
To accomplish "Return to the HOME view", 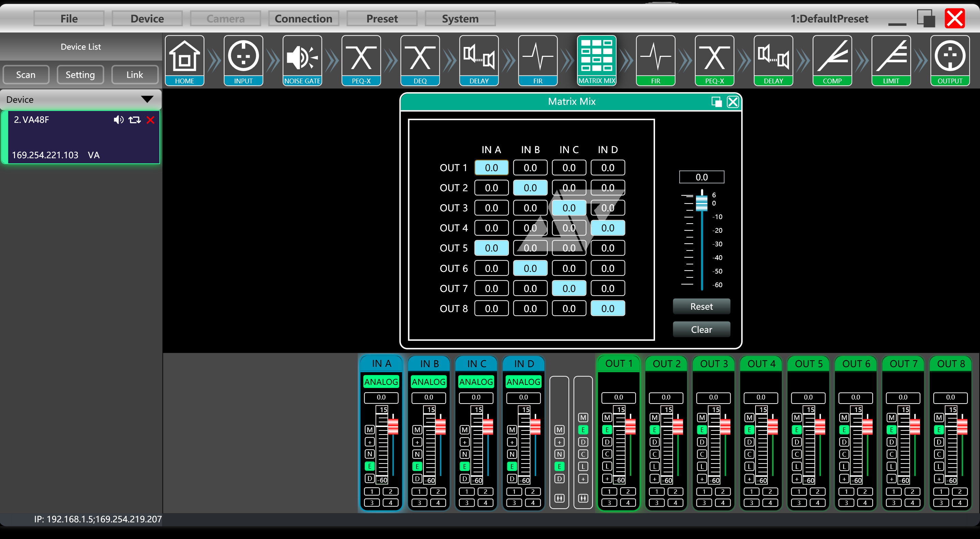I will tap(185, 60).
